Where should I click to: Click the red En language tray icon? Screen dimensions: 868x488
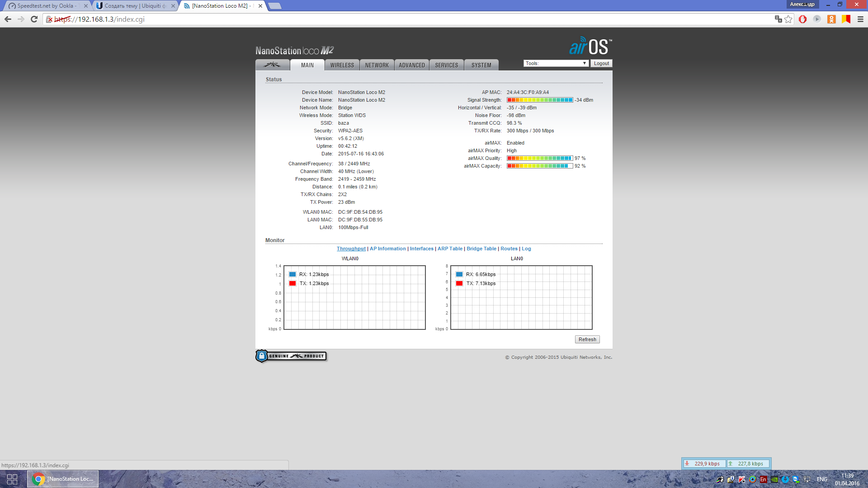[x=764, y=479]
